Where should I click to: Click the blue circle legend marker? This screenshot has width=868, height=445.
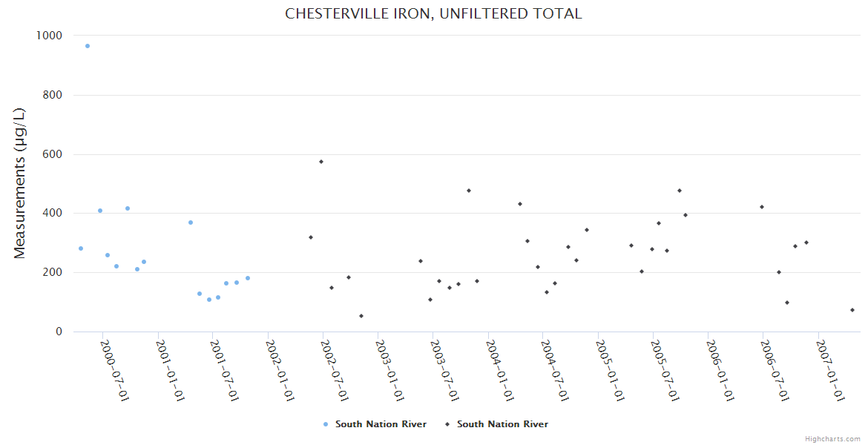coord(326,424)
